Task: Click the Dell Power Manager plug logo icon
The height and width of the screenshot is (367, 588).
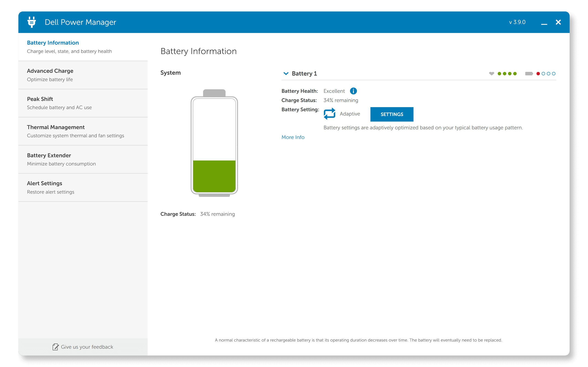Action: [32, 22]
